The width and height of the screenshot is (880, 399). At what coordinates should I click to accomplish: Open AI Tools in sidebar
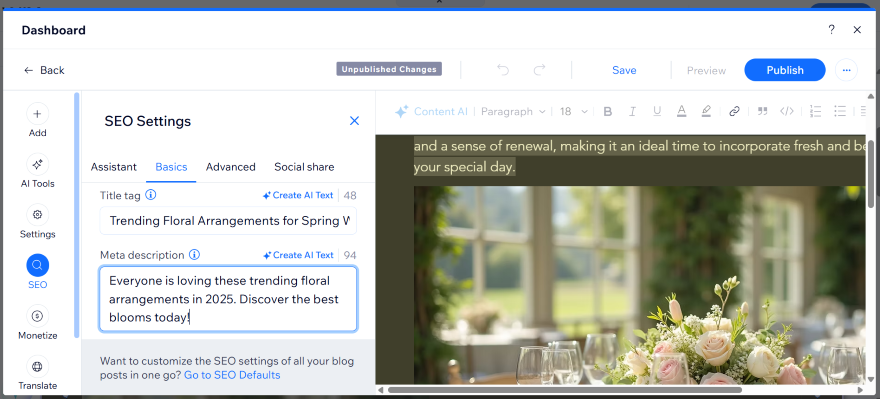[38, 164]
